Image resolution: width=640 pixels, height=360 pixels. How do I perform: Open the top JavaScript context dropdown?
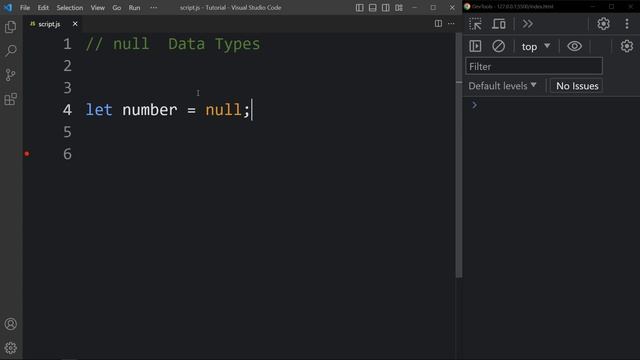(536, 47)
